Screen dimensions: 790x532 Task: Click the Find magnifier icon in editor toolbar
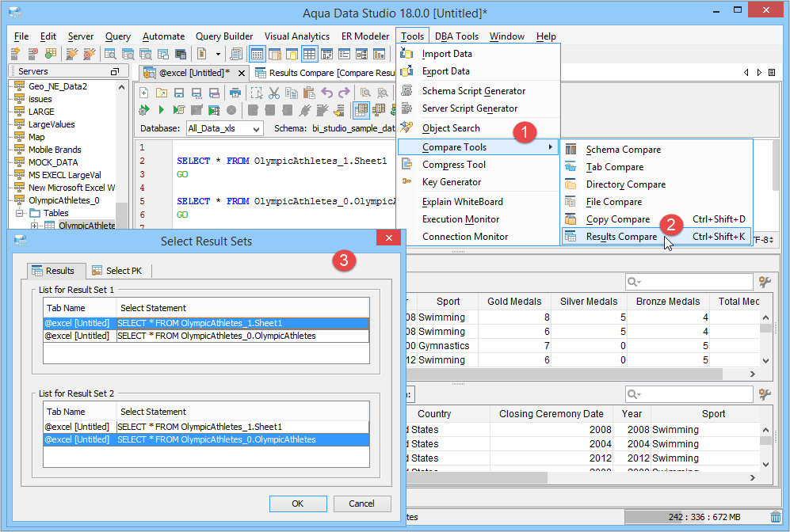(x=366, y=93)
